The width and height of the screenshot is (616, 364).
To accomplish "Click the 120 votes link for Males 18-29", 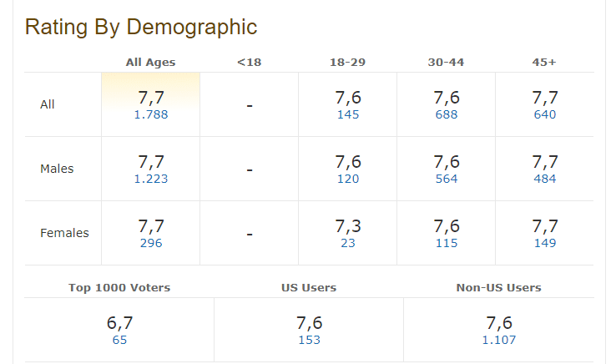I will [348, 179].
